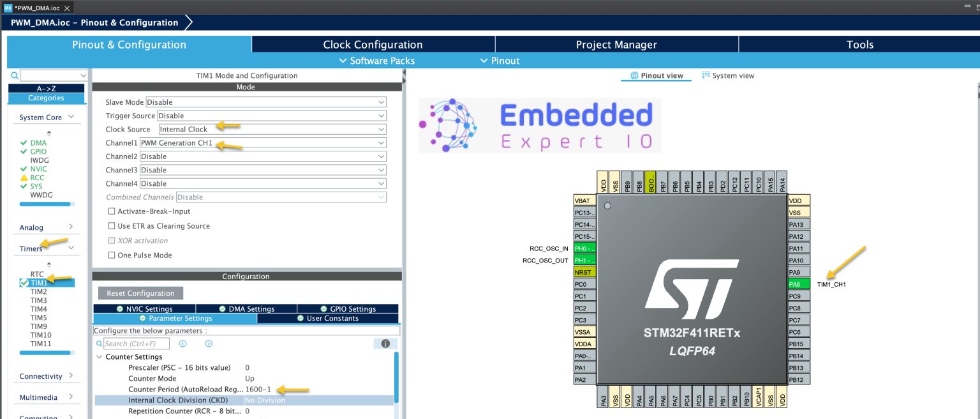Open the parameter info icon in Parameter Settings
The height and width of the screenshot is (419, 980).
(x=385, y=343)
